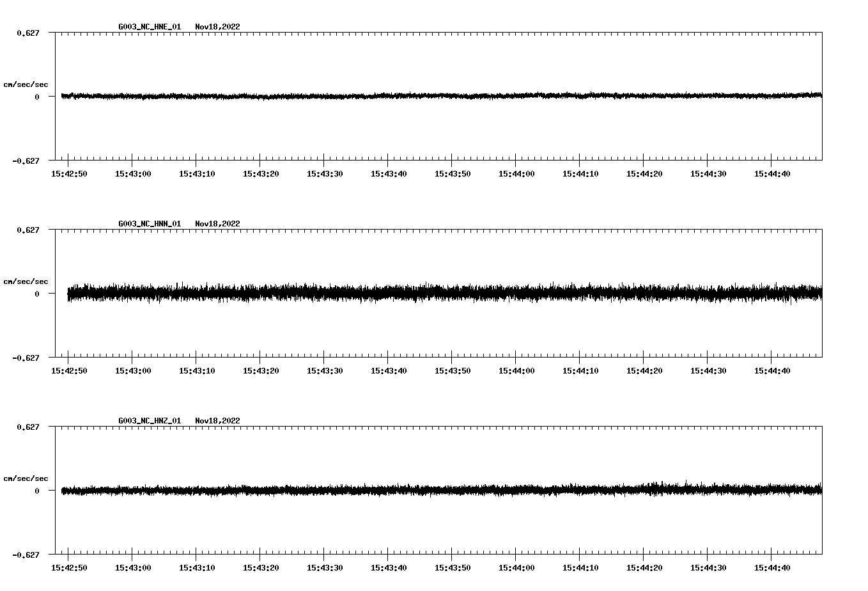The width and height of the screenshot is (868, 591).
Task: Click the 15:42:50 time label under HNZ plot
Action: click(69, 568)
